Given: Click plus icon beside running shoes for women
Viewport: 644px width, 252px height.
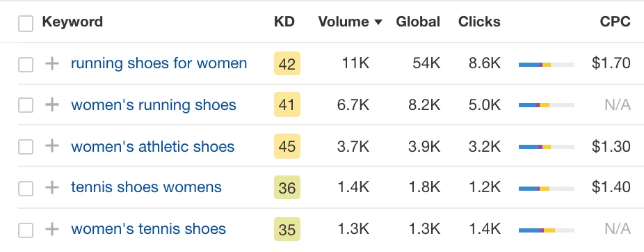Looking at the screenshot, I should point(51,64).
